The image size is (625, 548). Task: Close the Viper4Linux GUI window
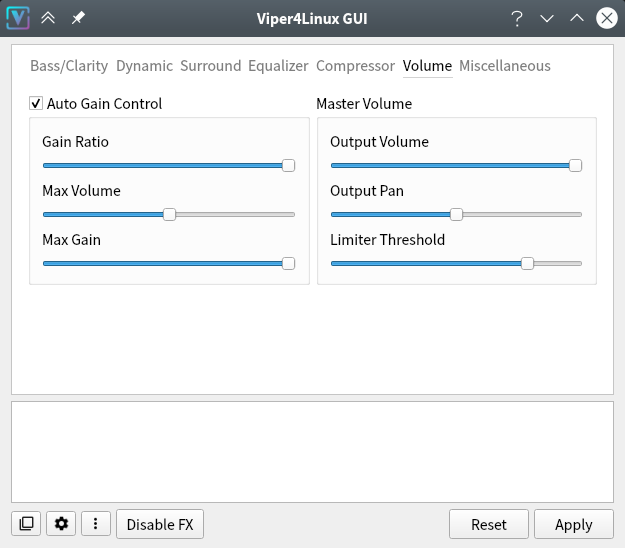[x=607, y=18]
